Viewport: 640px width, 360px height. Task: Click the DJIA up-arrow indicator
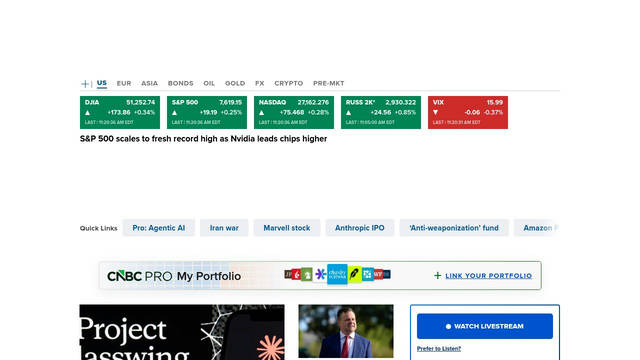(x=87, y=113)
